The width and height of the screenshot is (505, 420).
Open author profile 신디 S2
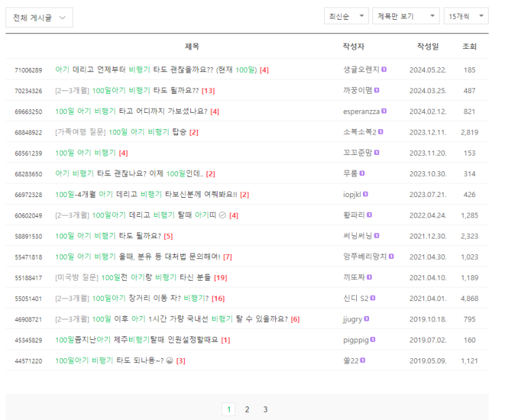click(x=356, y=298)
